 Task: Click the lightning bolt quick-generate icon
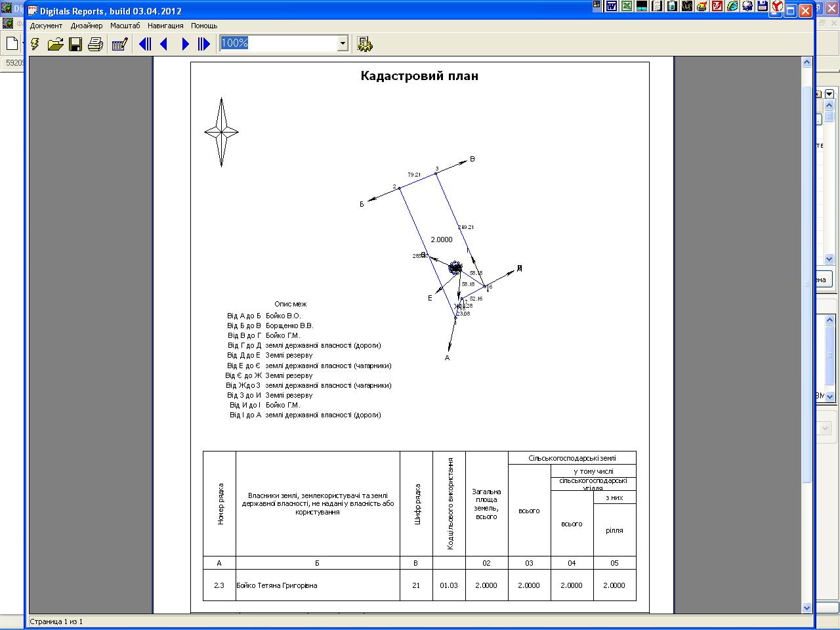pos(35,44)
